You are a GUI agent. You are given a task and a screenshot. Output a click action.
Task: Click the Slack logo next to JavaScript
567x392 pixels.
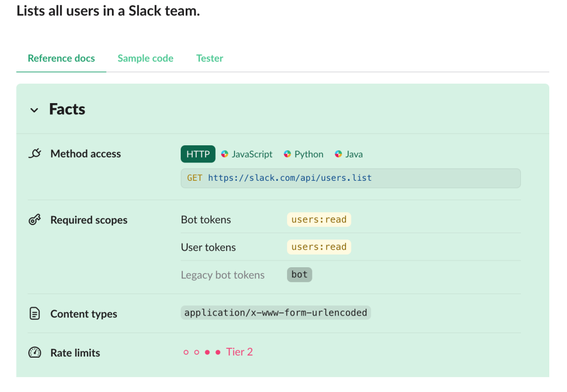click(x=224, y=154)
